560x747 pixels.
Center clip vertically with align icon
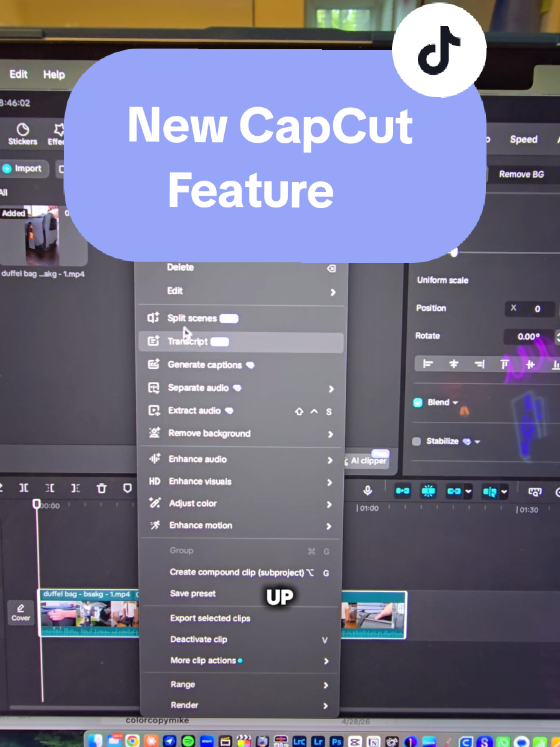(x=531, y=364)
